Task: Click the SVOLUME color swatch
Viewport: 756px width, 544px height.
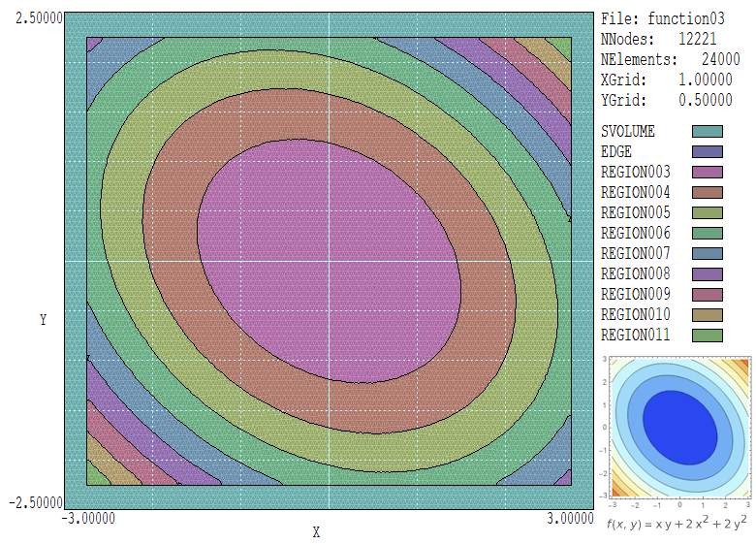Action: point(708,132)
